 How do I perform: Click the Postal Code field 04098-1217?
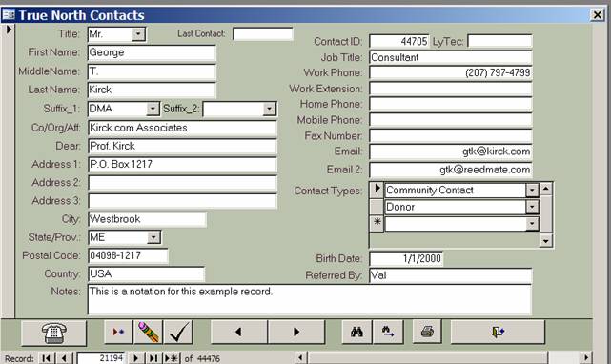128,255
